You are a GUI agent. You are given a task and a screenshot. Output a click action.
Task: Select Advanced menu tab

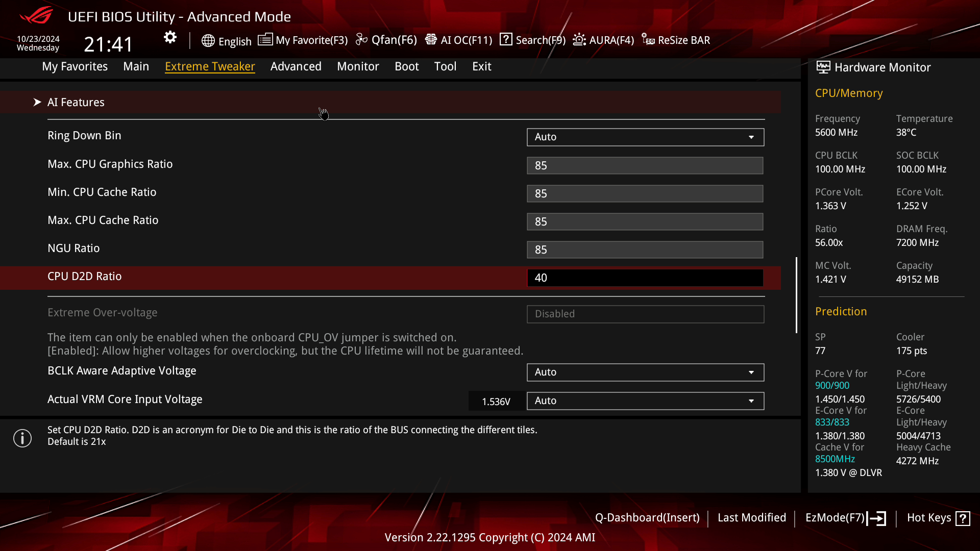296,66
